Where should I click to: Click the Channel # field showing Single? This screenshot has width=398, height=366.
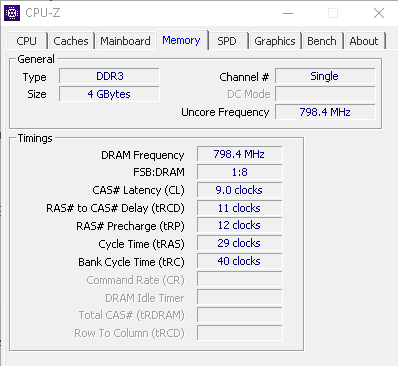pyautogui.click(x=325, y=76)
